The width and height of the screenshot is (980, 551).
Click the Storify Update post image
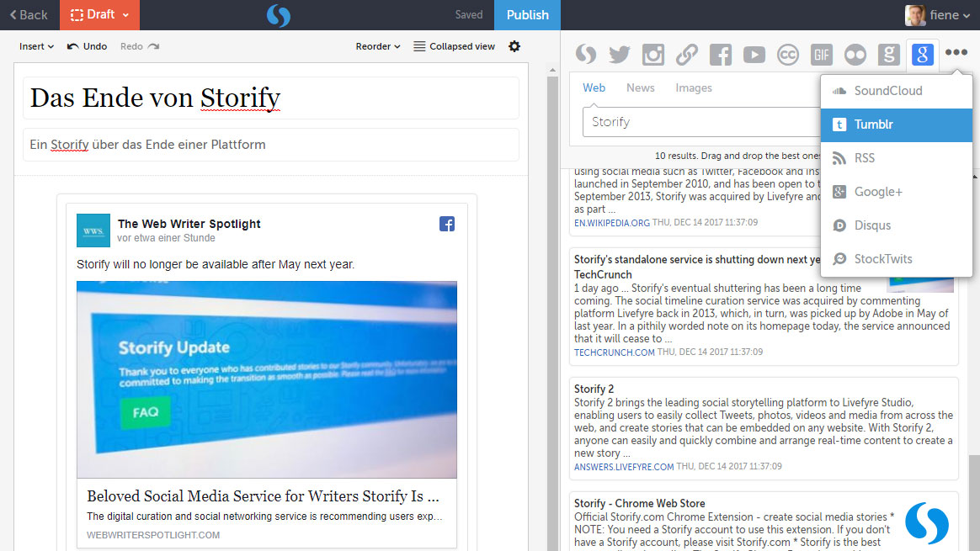[267, 379]
